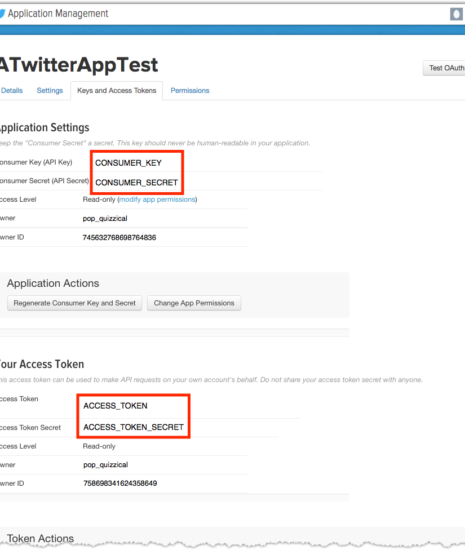Go to the Permissions tab
Image resolution: width=465 pixels, height=550 pixels.
(x=190, y=90)
